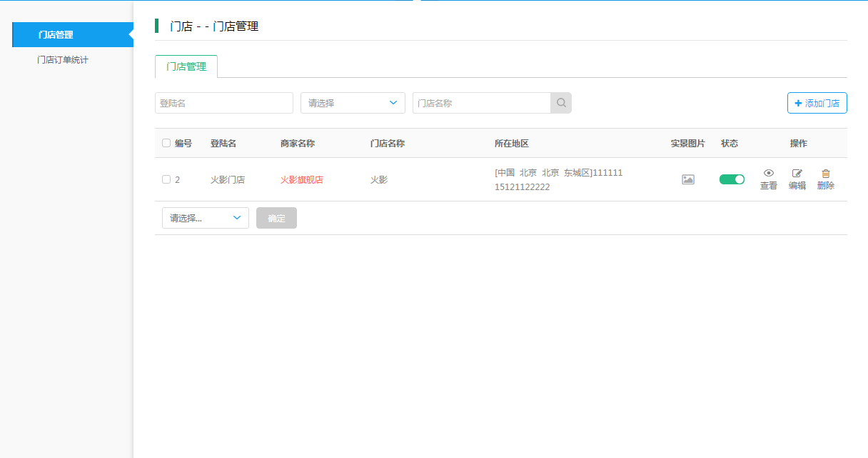Screen dimensions: 868x458
Task: Click the grey 确定 button
Action: pyautogui.click(x=276, y=218)
